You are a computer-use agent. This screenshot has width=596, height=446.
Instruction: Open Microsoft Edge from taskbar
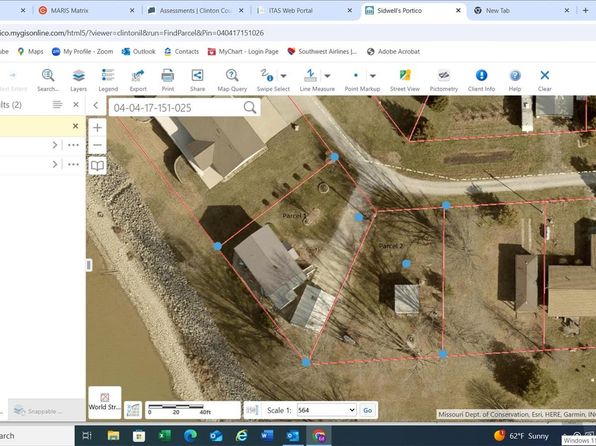pos(190,435)
